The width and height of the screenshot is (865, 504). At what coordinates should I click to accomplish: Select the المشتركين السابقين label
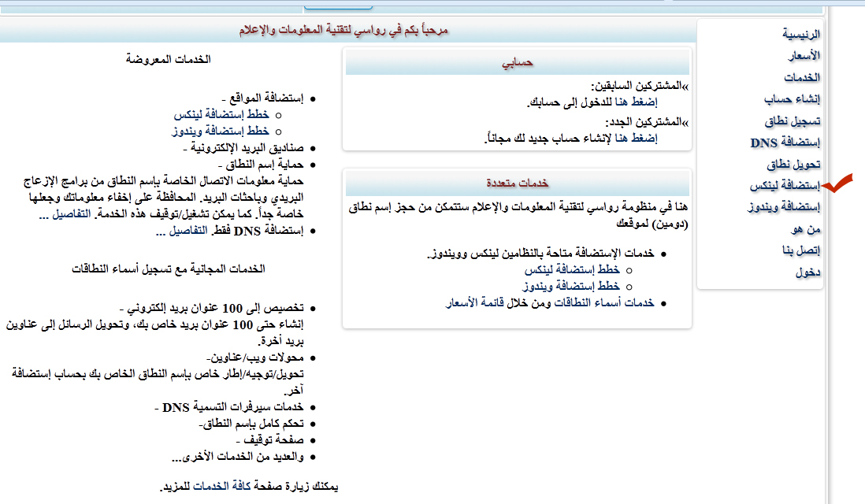pyautogui.click(x=640, y=86)
